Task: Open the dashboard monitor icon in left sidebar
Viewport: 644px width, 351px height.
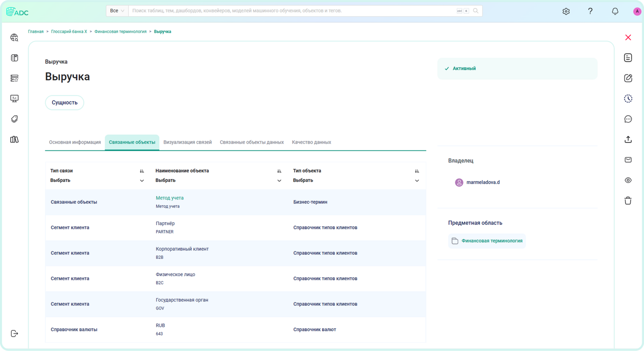Action: coord(14,99)
